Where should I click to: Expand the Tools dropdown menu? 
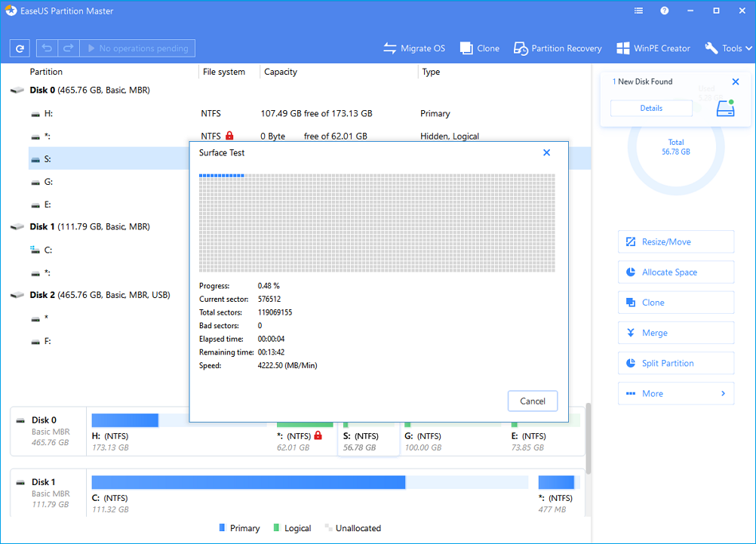[x=729, y=48]
